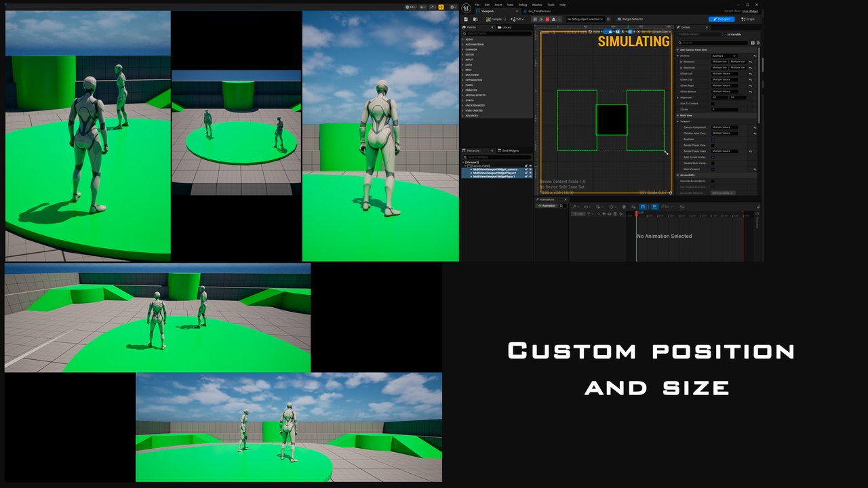Toggle lock of Canvas Panel row

click(x=526, y=166)
